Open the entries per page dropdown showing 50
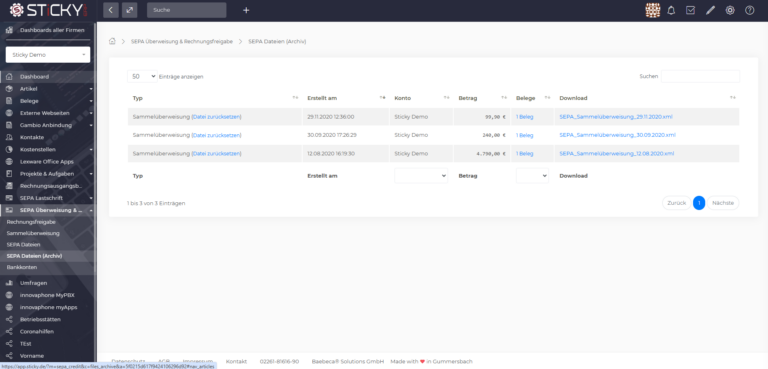Screen dimensions: 768x369 (142, 76)
